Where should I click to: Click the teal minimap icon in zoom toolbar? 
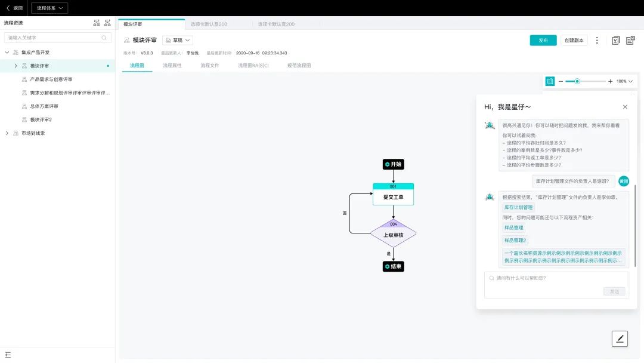550,81
